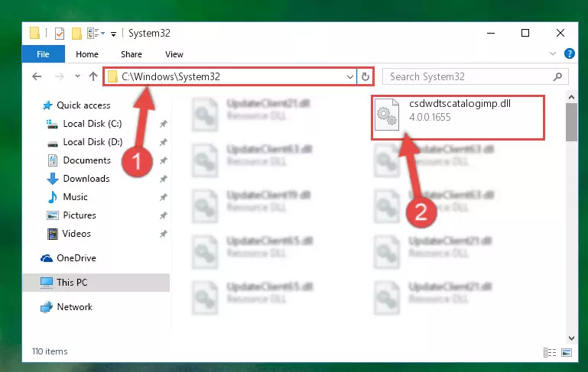Image resolution: width=588 pixels, height=372 pixels.
Task: Open the recent locations dropdown arrow
Action: (x=77, y=76)
